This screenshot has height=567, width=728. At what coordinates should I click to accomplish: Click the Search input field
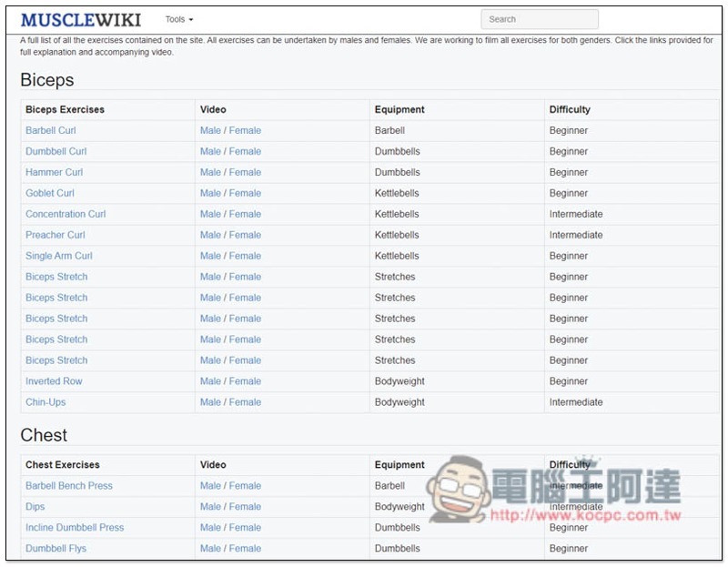(x=539, y=19)
